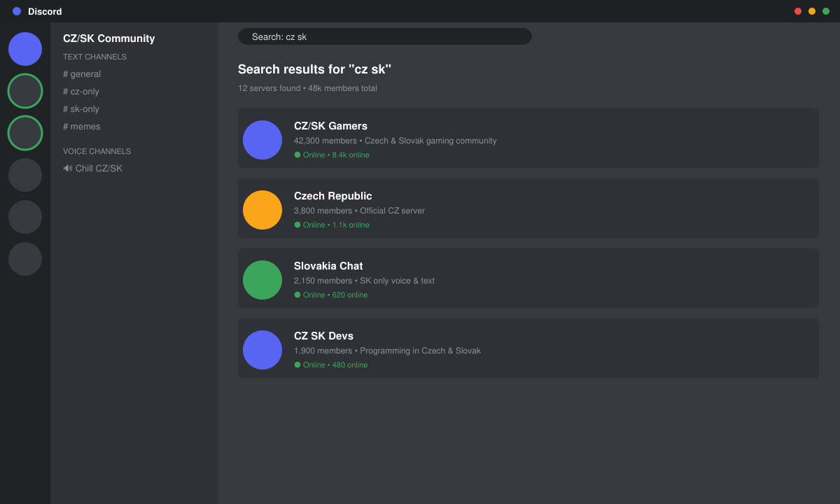
Task: Click the "Online • 8.4k online" status
Action: click(332, 155)
